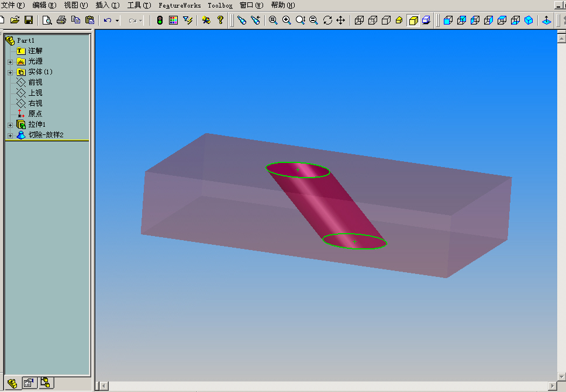Open the Toolbox menu
The height and width of the screenshot is (392, 566).
click(220, 5)
